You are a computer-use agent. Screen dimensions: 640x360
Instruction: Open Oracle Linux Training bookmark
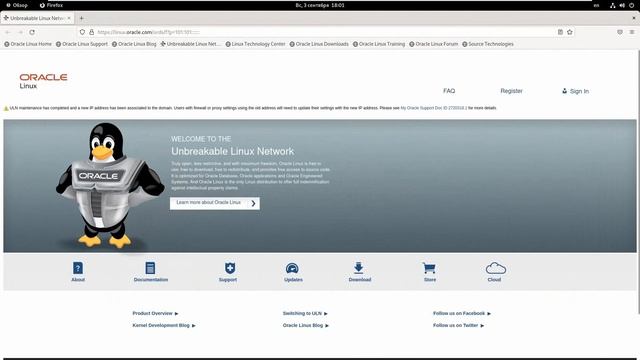pyautogui.click(x=379, y=44)
